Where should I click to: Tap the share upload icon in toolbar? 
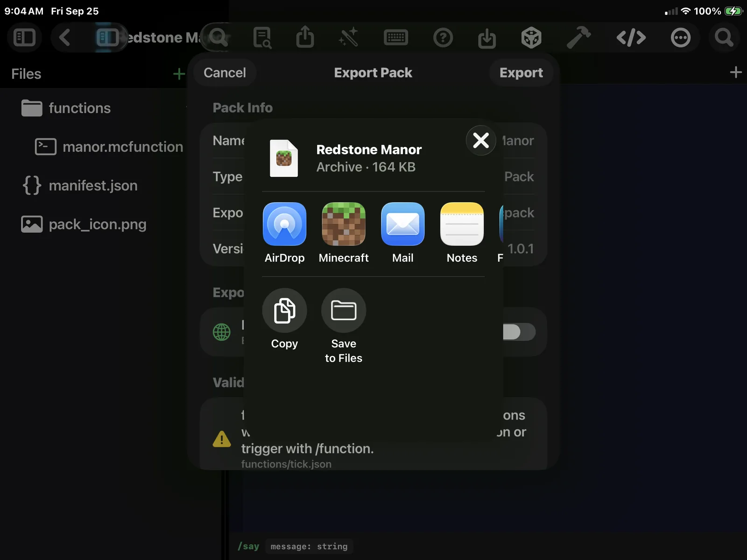tap(305, 37)
